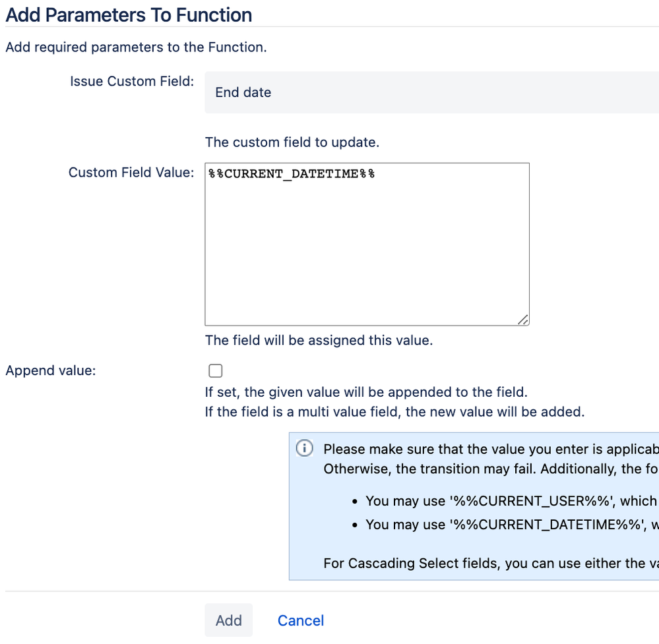Open the Issue Custom Field dropdown showing End date
This screenshot has height=644, width=659.
click(x=431, y=92)
